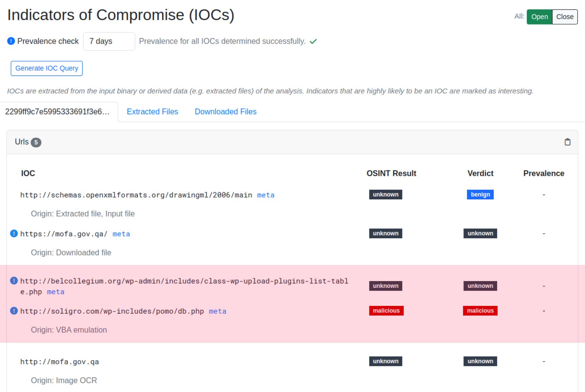The image size is (585, 392).
Task: Click the info icon next to Prevalence check
Action: click(x=11, y=41)
